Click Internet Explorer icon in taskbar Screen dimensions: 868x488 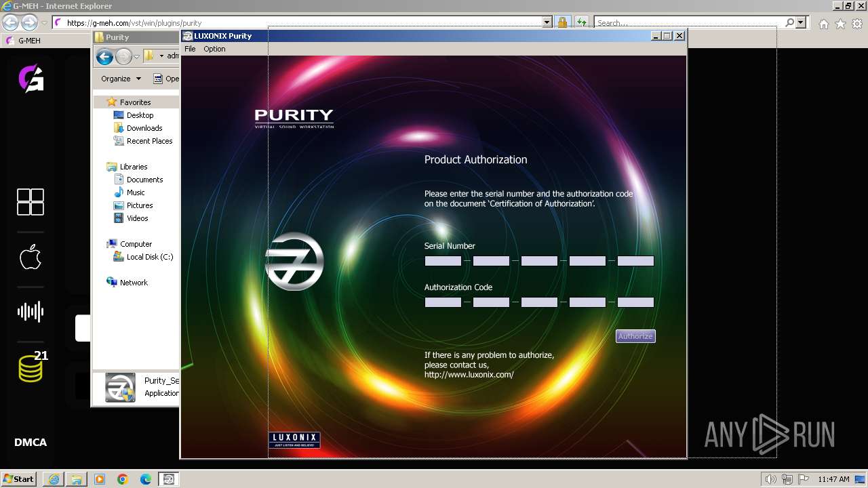[x=54, y=479]
